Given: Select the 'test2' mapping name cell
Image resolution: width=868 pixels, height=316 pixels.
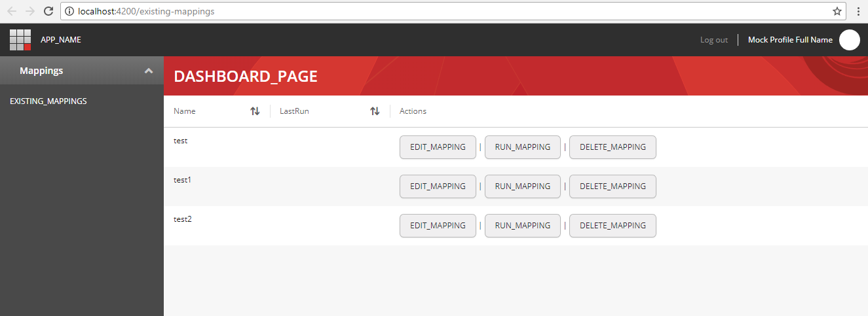Looking at the screenshot, I should point(183,219).
